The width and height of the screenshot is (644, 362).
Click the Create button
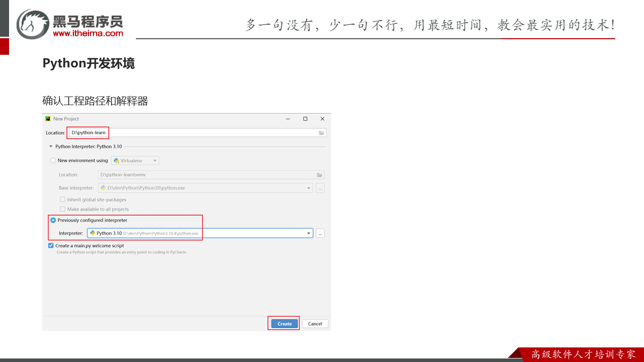tap(284, 324)
